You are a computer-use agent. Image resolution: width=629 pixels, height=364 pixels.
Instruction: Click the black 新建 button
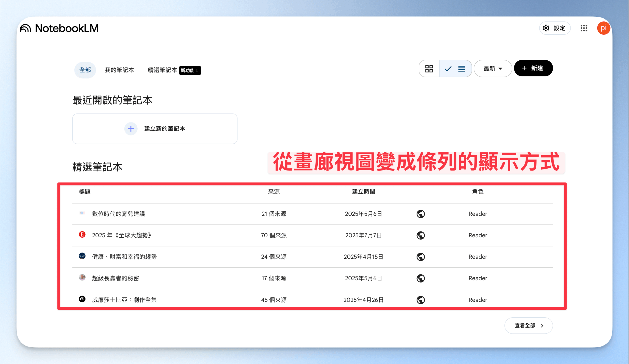point(533,68)
